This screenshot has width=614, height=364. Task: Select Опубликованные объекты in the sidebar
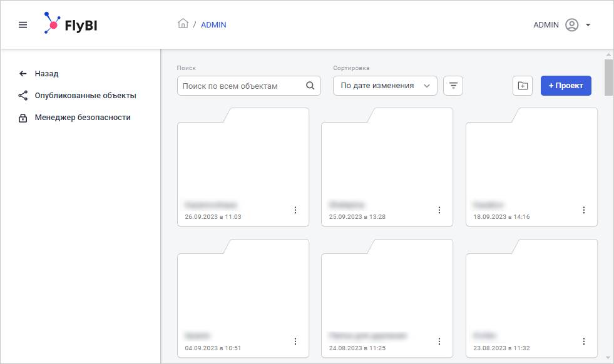85,96
